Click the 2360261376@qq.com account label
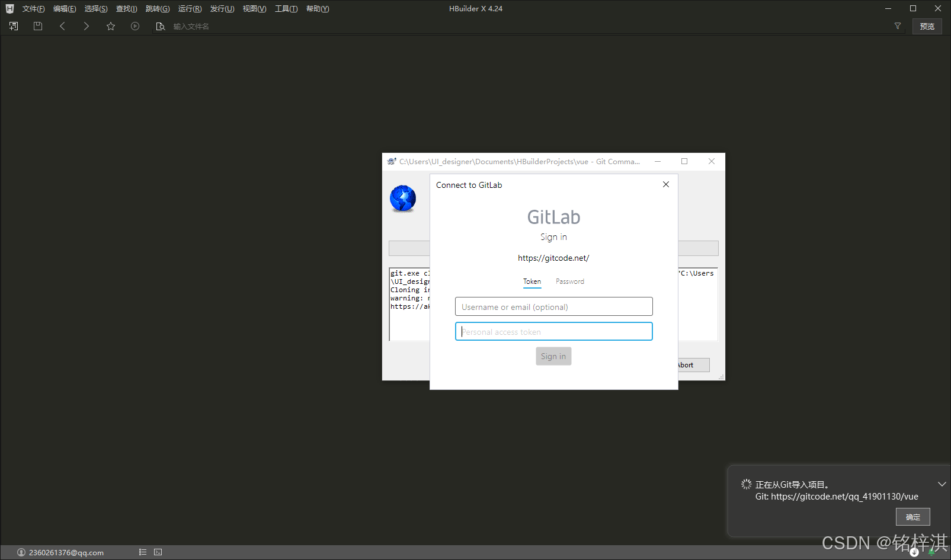This screenshot has width=951, height=560. pos(66,552)
